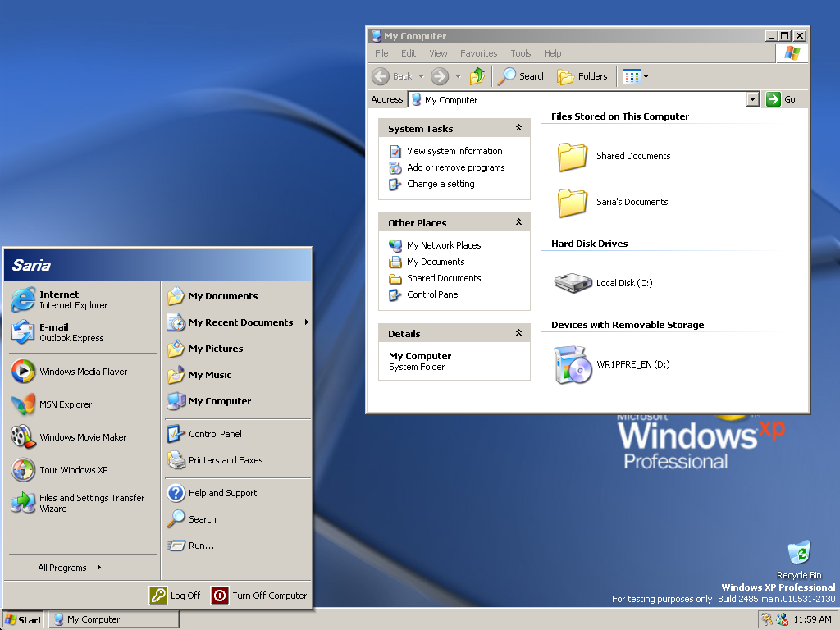Image resolution: width=840 pixels, height=630 pixels.
Task: Open the Tools menu
Action: click(521, 53)
